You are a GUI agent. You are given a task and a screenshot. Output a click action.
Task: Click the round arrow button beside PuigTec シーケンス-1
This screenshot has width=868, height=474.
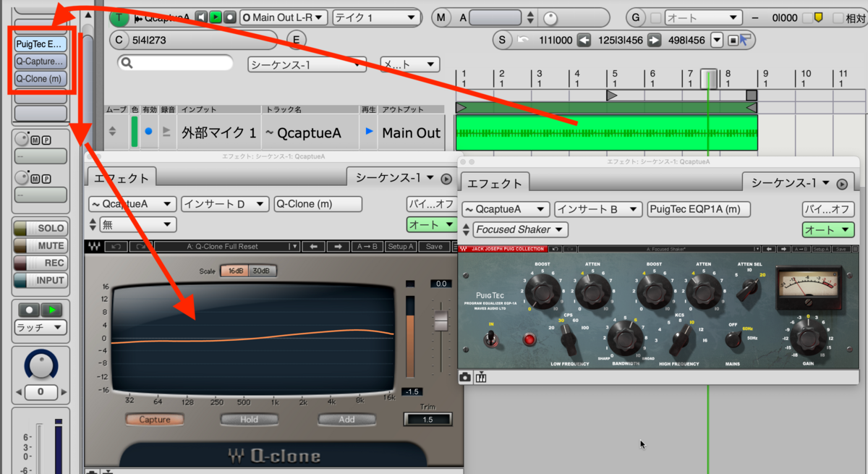tap(842, 184)
